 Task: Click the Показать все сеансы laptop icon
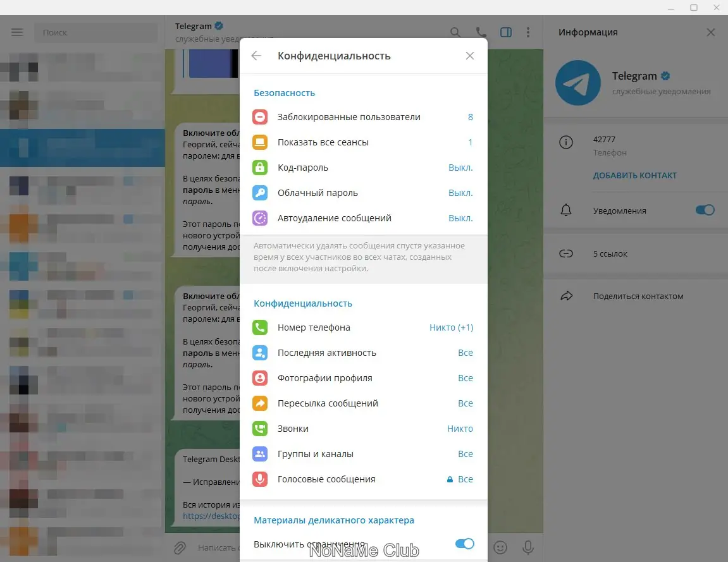(x=260, y=142)
